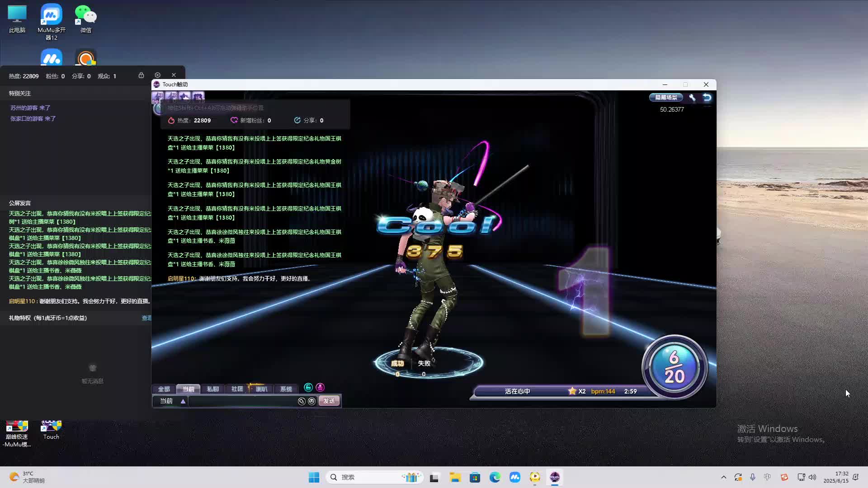This screenshot has height=488, width=868.
Task: Click the 查看 link beside 礼物特权
Action: point(146,318)
